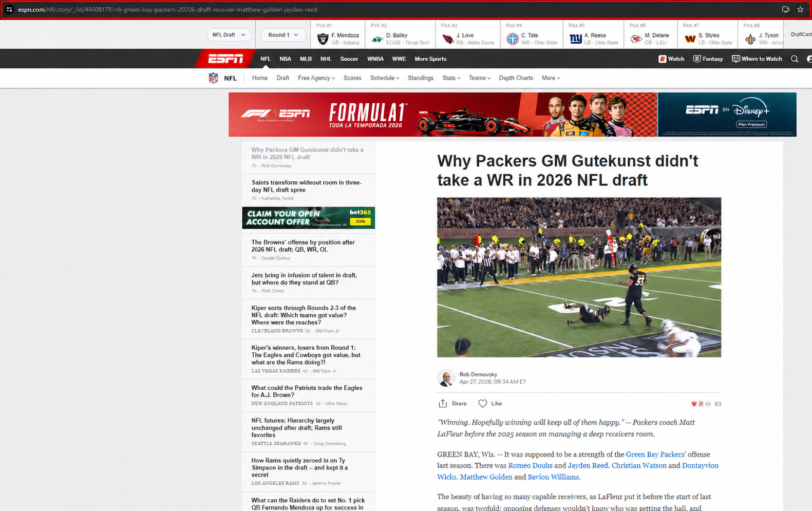Open Rams zeroed in on Ty Simpson story
The image size is (812, 511).
tap(299, 467)
